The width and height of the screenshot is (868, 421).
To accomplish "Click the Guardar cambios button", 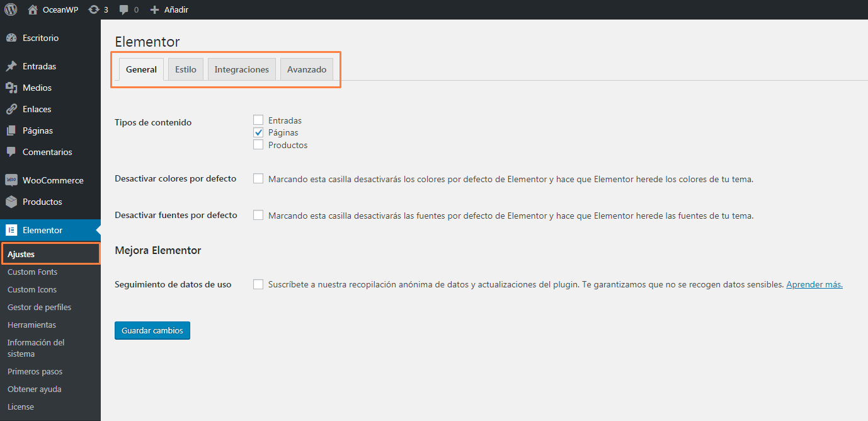I will [x=152, y=330].
